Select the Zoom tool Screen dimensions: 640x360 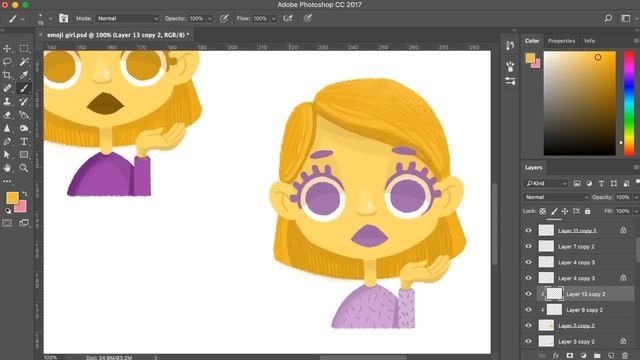coord(24,168)
